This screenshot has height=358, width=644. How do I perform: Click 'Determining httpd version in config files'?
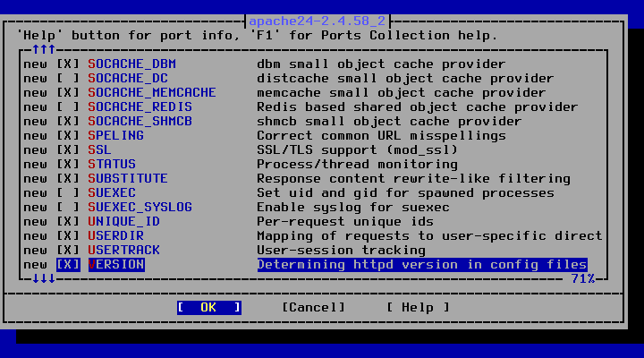[x=422, y=265]
